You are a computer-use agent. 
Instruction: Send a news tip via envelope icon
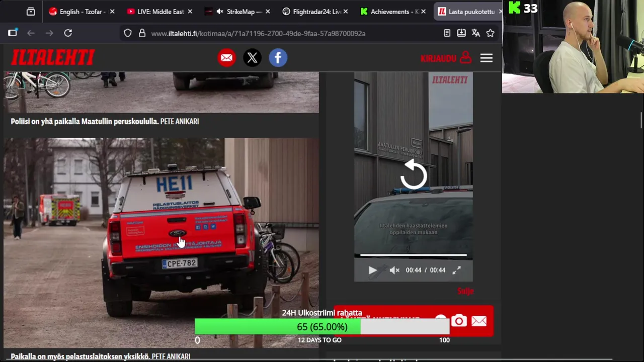tap(479, 321)
